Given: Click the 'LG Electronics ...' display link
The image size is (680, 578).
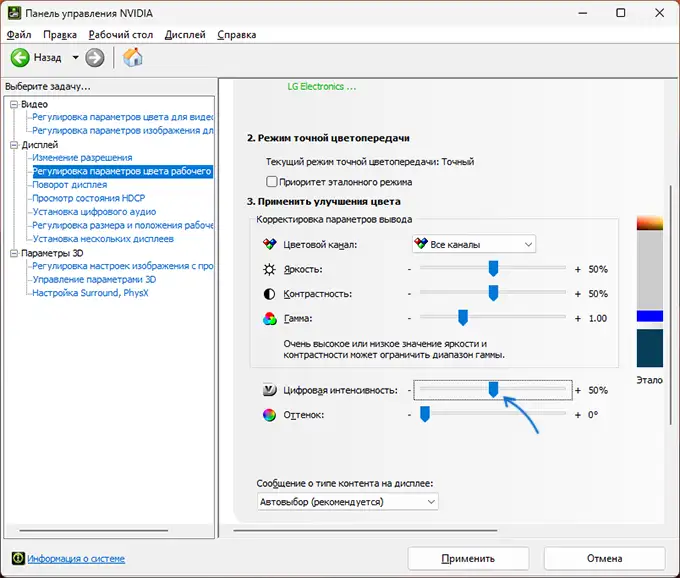Looking at the screenshot, I should [321, 87].
